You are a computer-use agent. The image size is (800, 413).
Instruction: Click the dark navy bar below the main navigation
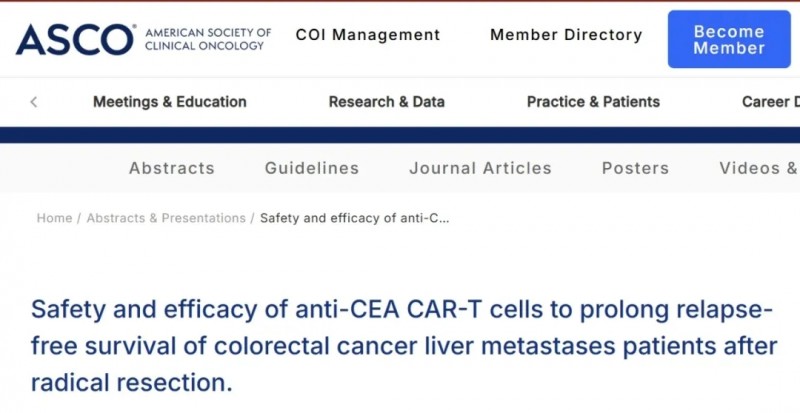pyautogui.click(x=400, y=135)
